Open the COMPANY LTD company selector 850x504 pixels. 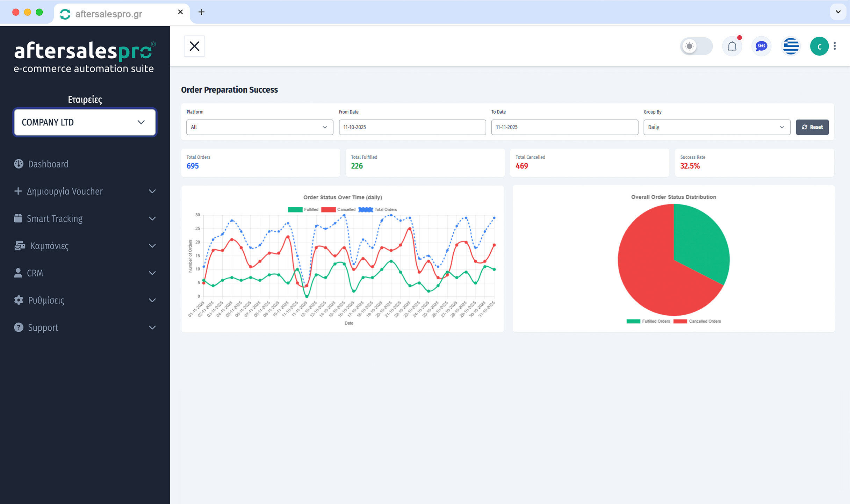pos(84,122)
